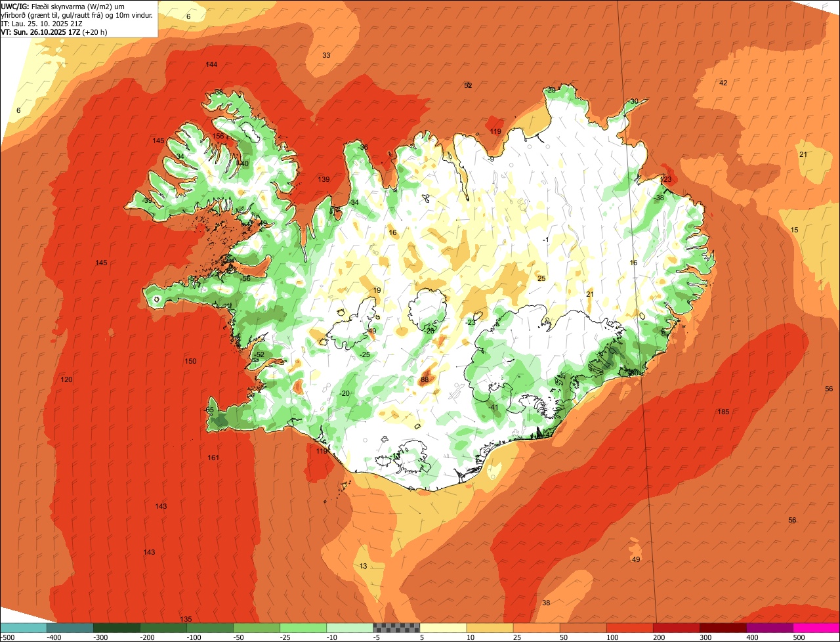
Task: Click the map value '144' in the northwest sea
Action: click(211, 64)
